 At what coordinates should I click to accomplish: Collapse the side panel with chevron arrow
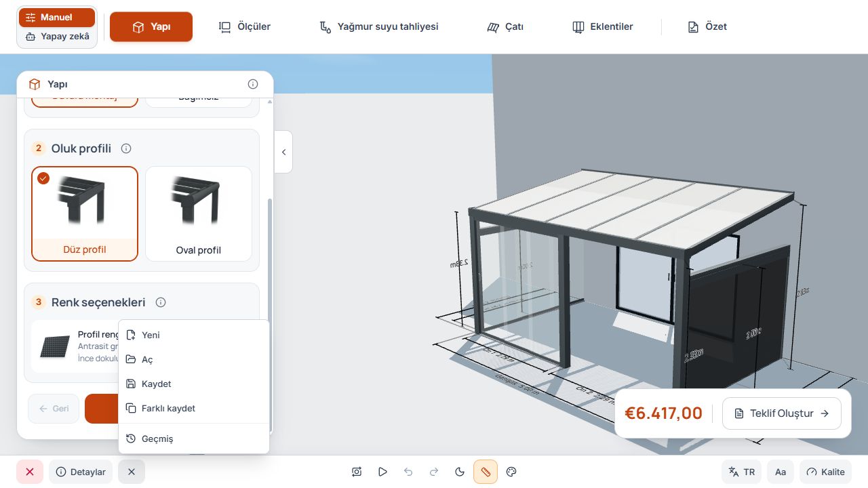pyautogui.click(x=283, y=152)
